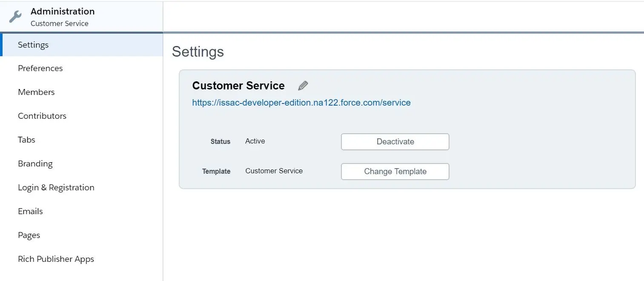Edit community name with pencil icon

tap(303, 86)
